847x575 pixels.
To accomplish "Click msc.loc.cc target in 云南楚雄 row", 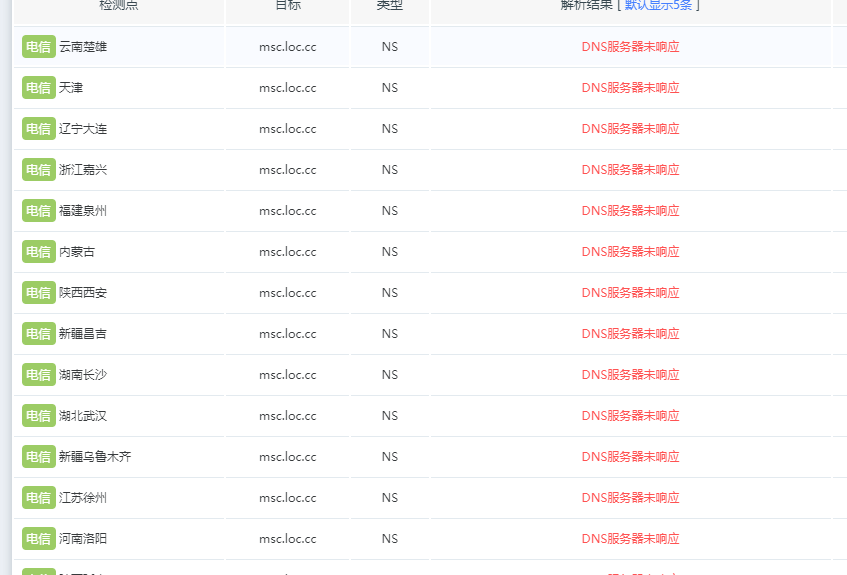I will (287, 47).
